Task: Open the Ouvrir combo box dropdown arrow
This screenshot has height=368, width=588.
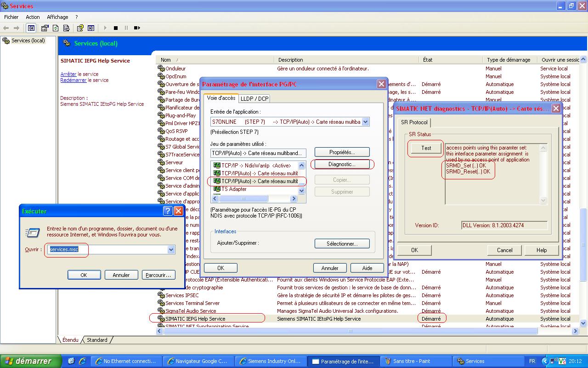Action: 171,249
